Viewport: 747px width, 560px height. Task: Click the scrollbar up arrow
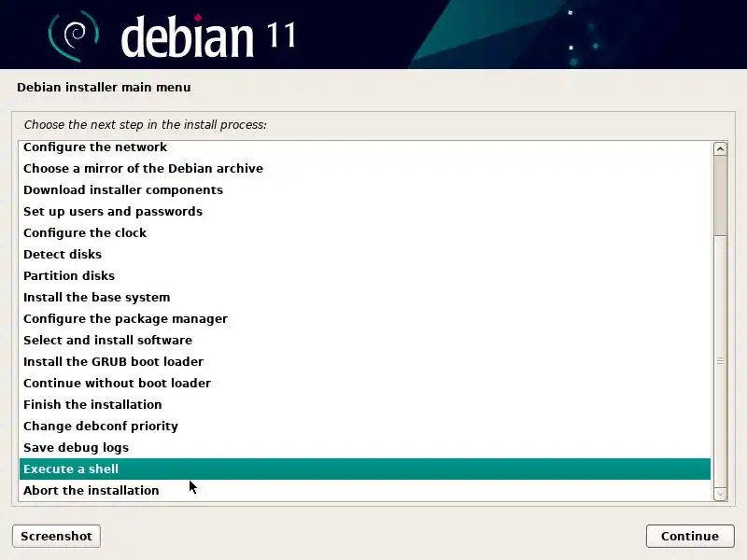click(720, 149)
